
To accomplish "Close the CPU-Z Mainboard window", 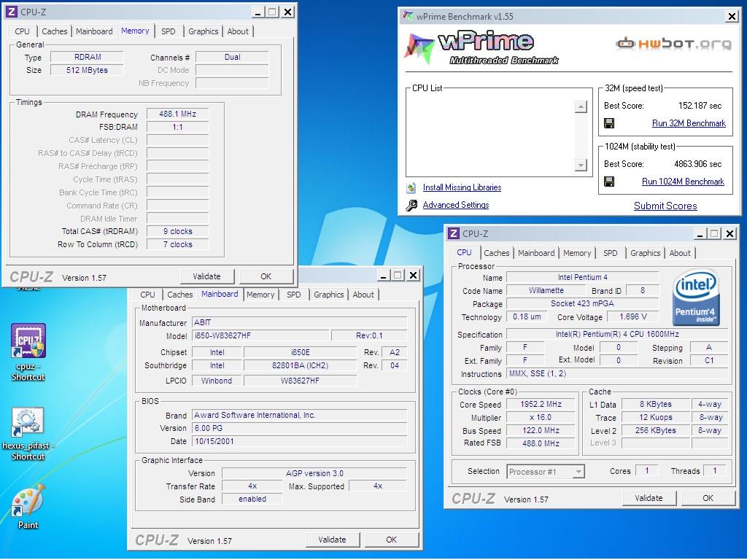I will [x=414, y=275].
